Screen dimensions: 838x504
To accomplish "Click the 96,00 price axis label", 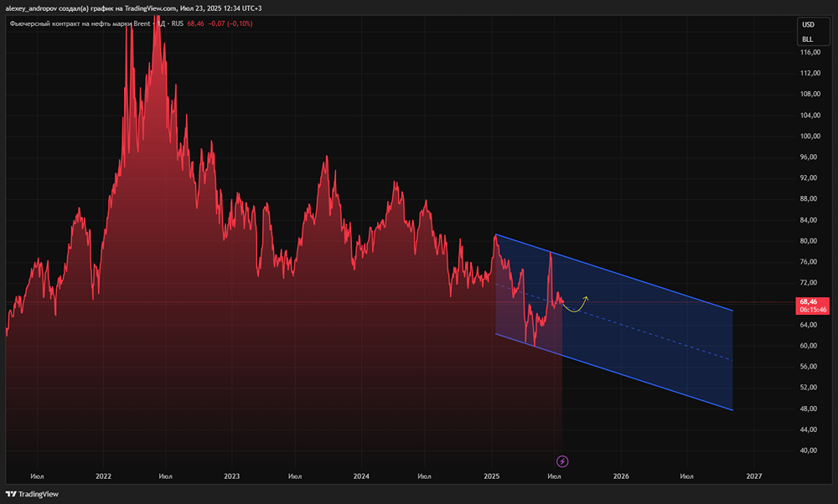I will [809, 157].
